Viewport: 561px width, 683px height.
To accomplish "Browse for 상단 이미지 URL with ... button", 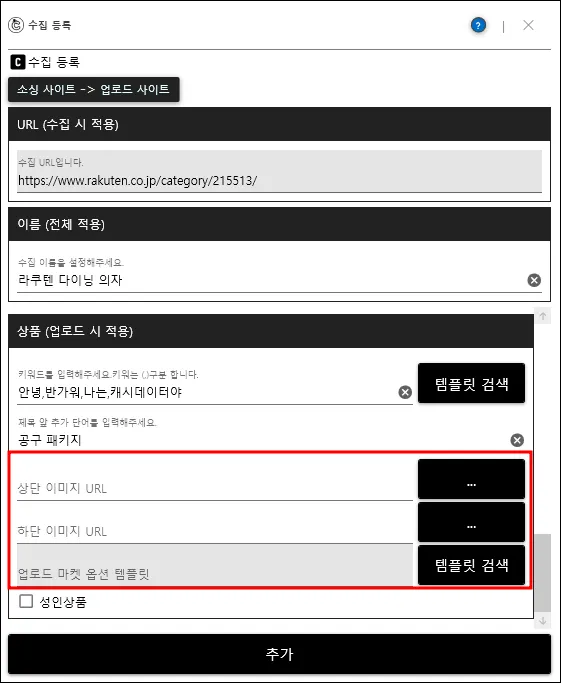I will 471,479.
